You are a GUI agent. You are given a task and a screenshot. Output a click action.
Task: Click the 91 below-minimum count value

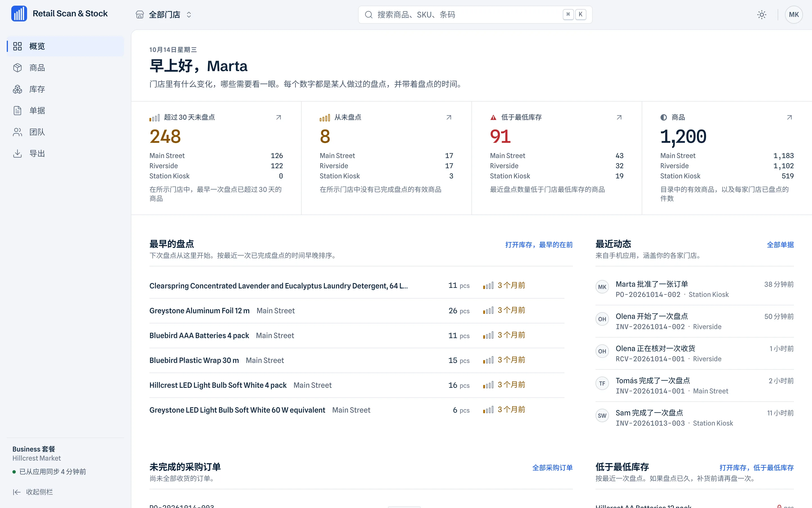tap(500, 136)
